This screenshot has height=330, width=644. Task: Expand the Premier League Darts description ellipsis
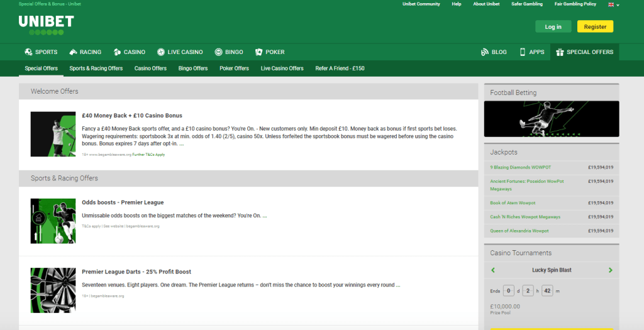(x=398, y=285)
